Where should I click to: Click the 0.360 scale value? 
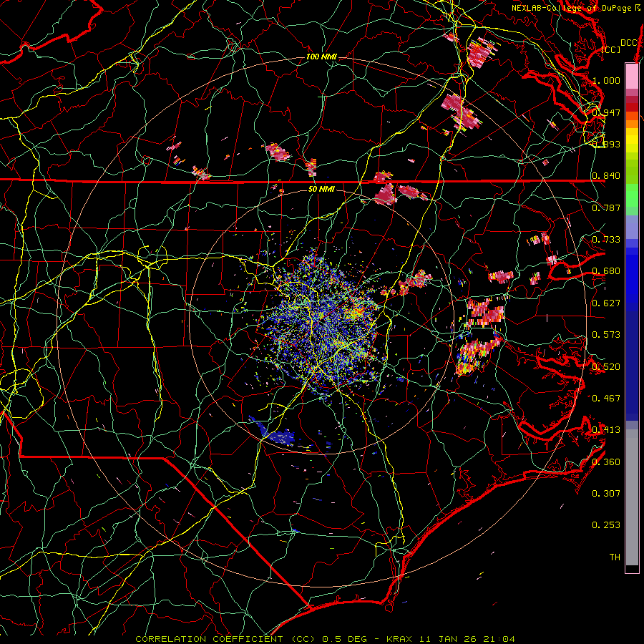(606, 462)
